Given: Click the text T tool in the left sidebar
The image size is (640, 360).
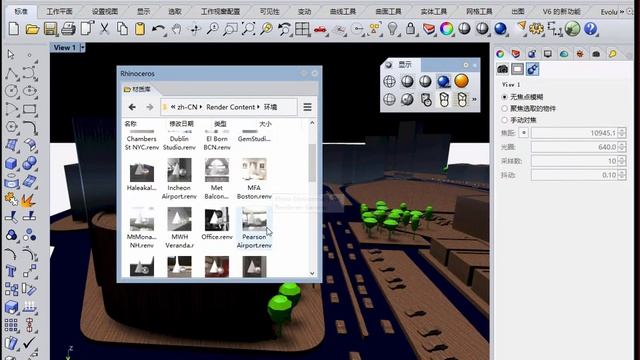Looking at the screenshot, I should (11, 271).
